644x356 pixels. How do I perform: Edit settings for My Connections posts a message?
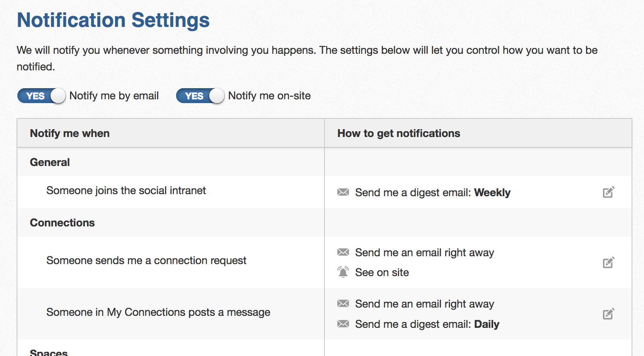coord(608,314)
